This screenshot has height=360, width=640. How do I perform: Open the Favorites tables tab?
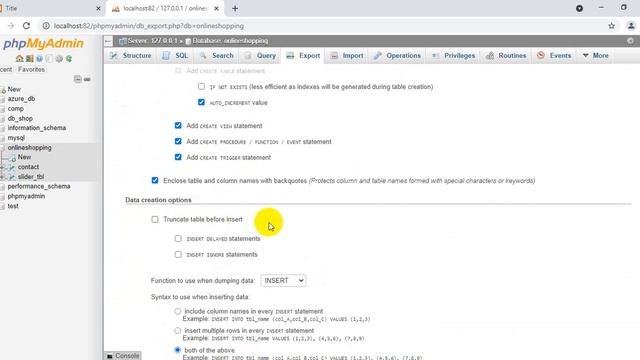31,69
